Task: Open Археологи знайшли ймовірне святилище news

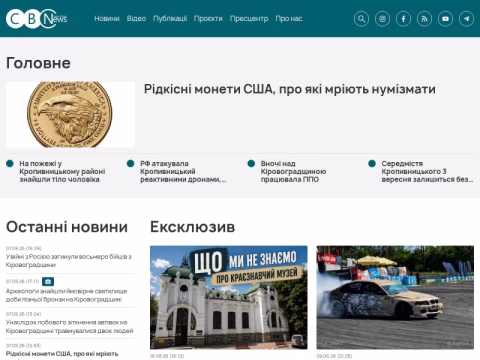Action: pyautogui.click(x=66, y=295)
